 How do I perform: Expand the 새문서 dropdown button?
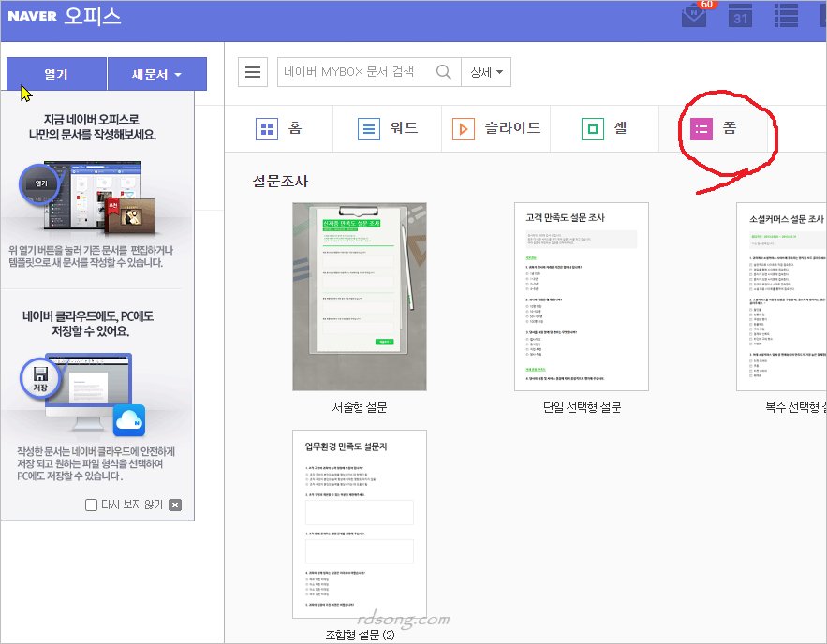(x=156, y=74)
